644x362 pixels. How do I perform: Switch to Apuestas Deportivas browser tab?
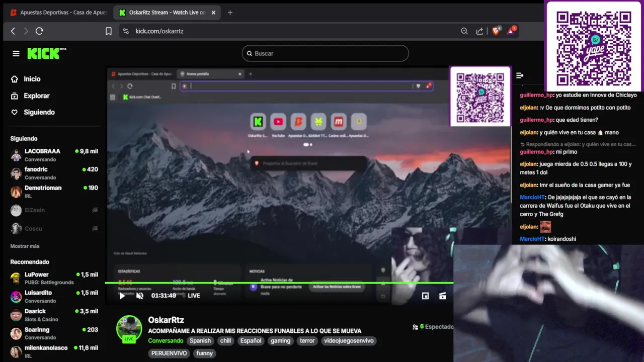(x=58, y=13)
